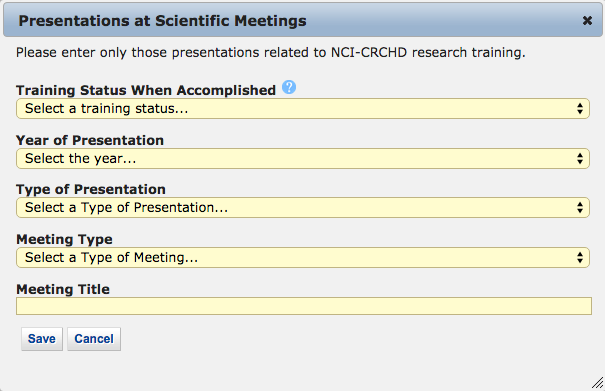Viewport: 605px width, 391px height.
Task: Click the blue help question mark icon
Action: pos(289,88)
